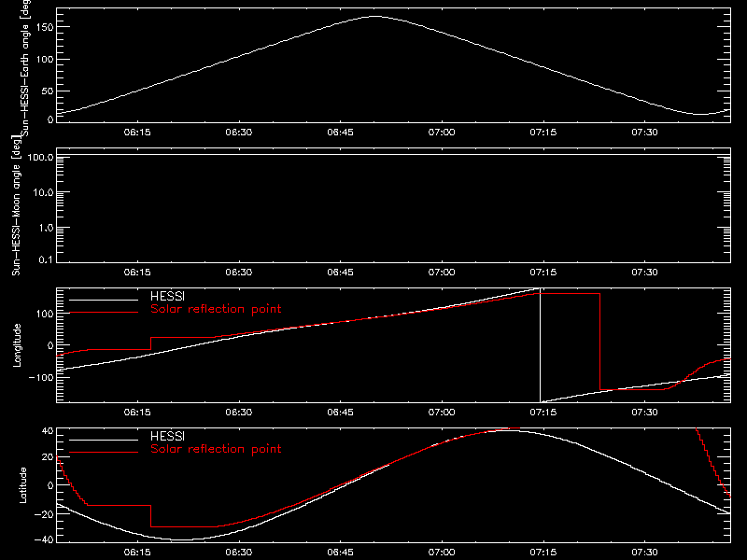Click white HESSI legend line in Latitude plot
Viewport: 747px width, 560px height.
coord(104,440)
